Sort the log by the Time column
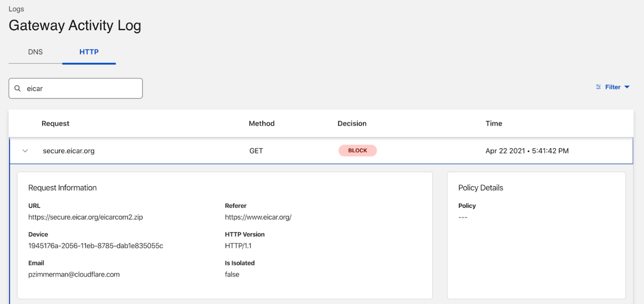Image resolution: width=644 pixels, height=304 pixels. point(493,123)
